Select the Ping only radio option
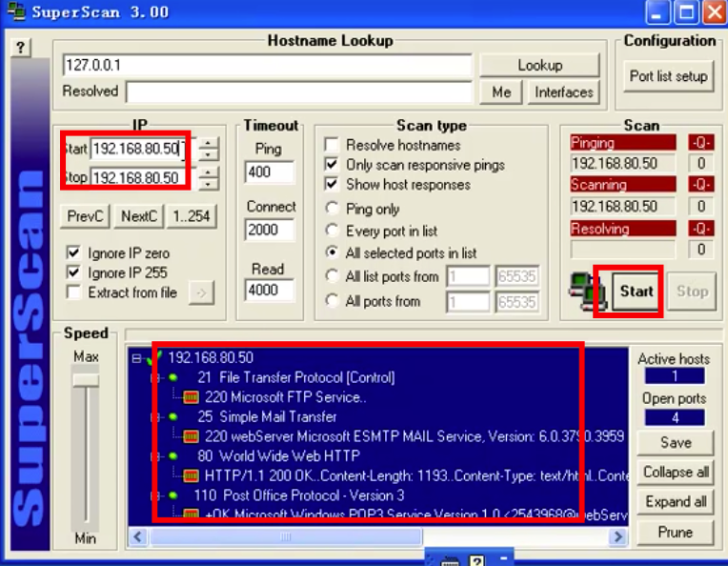728x566 pixels. pyautogui.click(x=332, y=209)
